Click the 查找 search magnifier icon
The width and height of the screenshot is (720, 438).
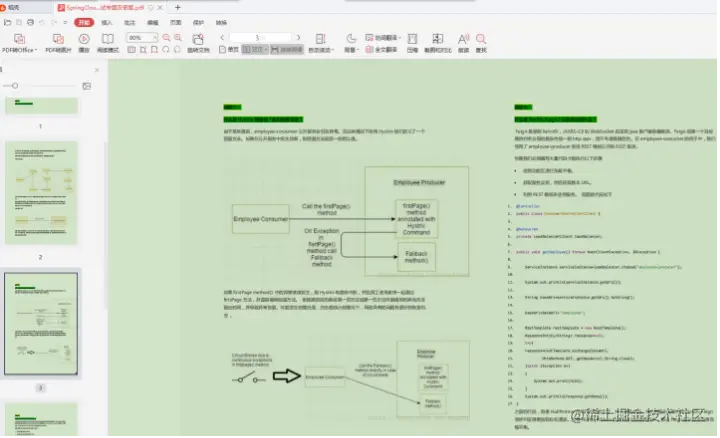481,43
